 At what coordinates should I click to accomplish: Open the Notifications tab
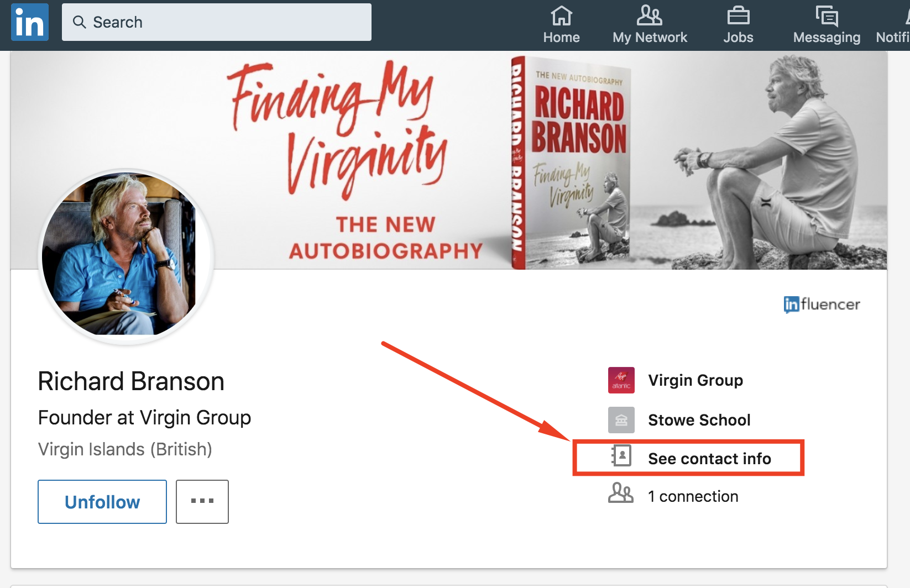pos(893,25)
